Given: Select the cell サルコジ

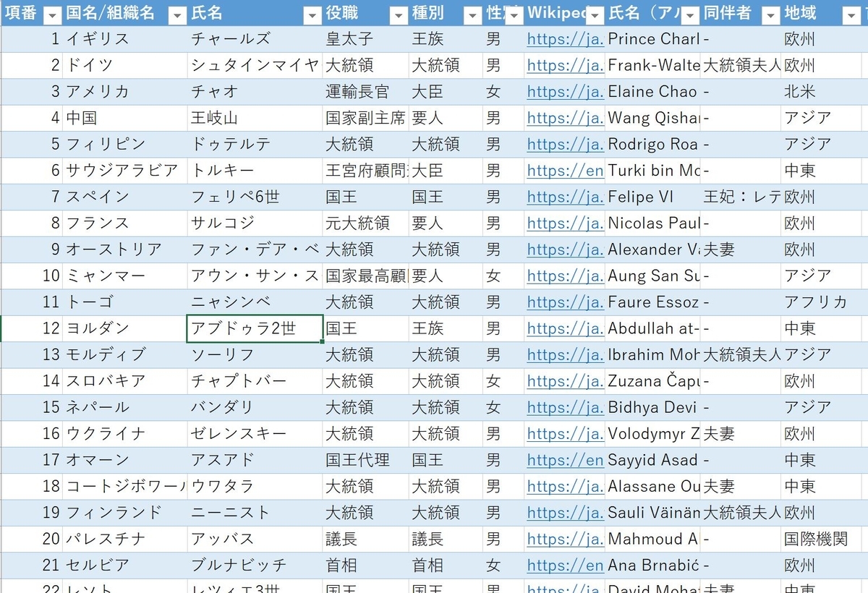Looking at the screenshot, I should (x=255, y=223).
